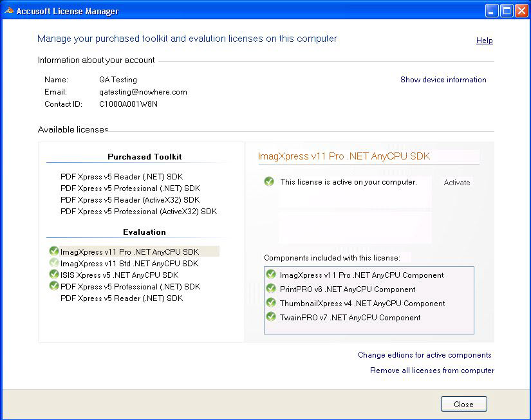The height and width of the screenshot is (420, 531).
Task: Click check icon next to PrintPRO v6 component
Action: click(271, 289)
